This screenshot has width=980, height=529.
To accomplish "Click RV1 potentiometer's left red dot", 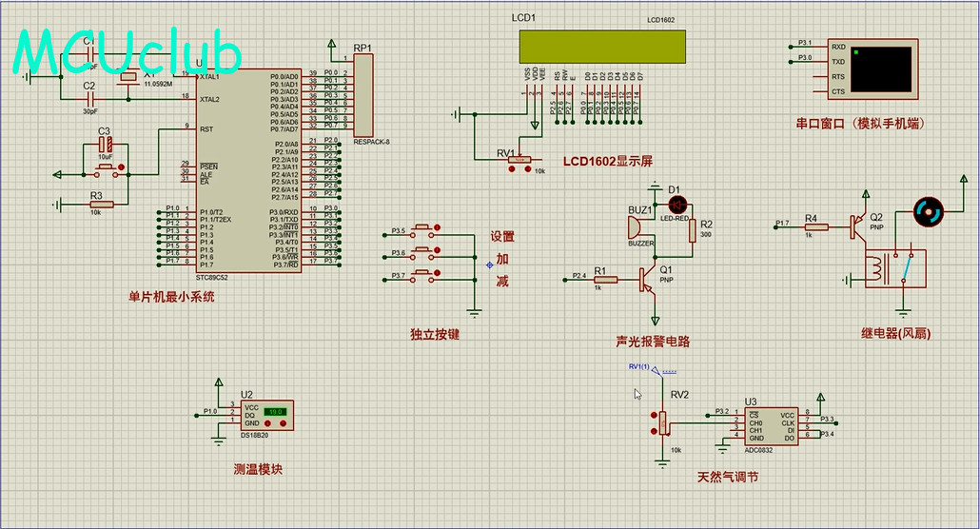I will click(514, 169).
